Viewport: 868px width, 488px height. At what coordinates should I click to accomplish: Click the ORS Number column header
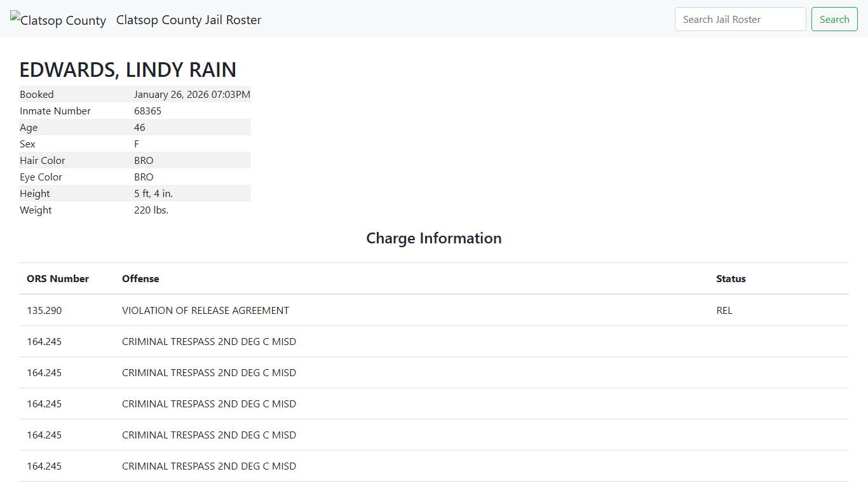pos(58,278)
